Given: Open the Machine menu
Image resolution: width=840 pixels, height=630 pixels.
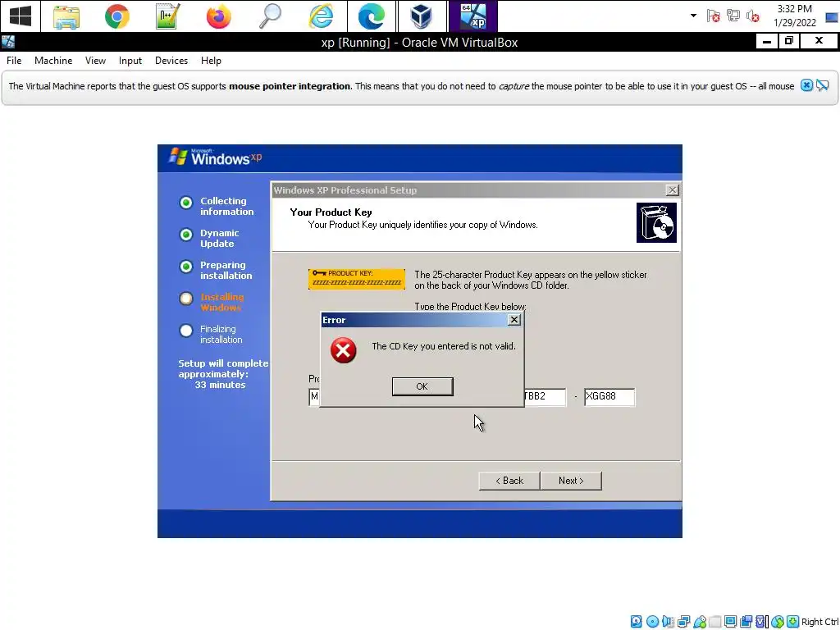Looking at the screenshot, I should (53, 61).
